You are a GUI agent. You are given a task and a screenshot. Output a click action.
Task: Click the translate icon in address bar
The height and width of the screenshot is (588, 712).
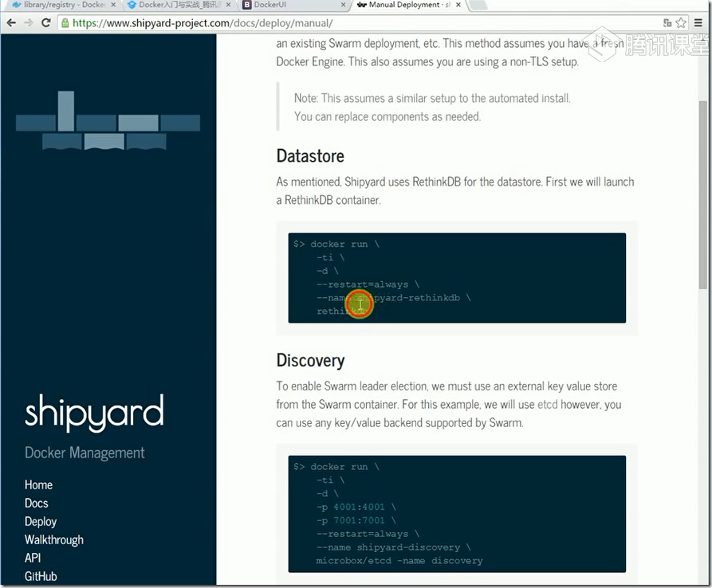pyautogui.click(x=667, y=22)
